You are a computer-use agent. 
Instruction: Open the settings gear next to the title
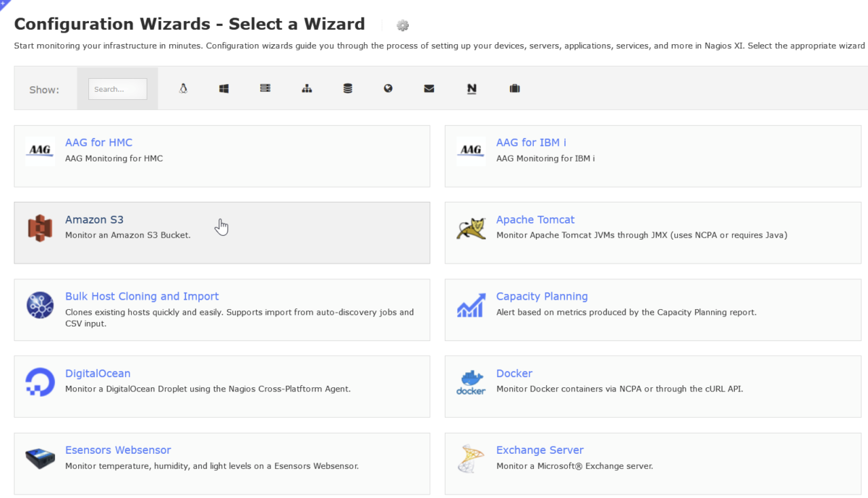402,25
